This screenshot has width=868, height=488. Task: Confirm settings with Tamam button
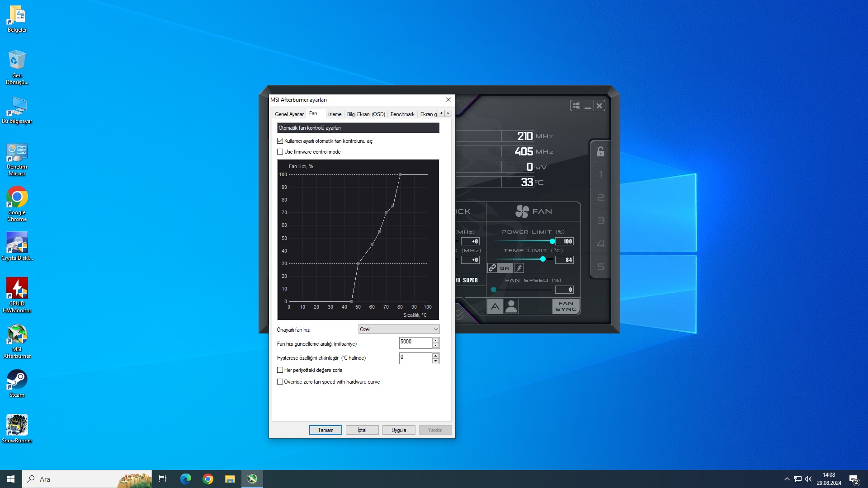coord(325,430)
